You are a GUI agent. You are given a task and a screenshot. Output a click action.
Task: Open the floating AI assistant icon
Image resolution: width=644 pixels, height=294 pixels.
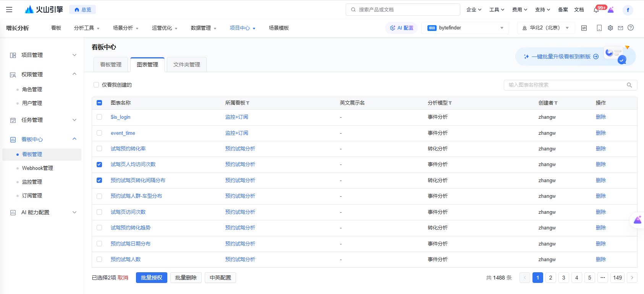tap(637, 220)
